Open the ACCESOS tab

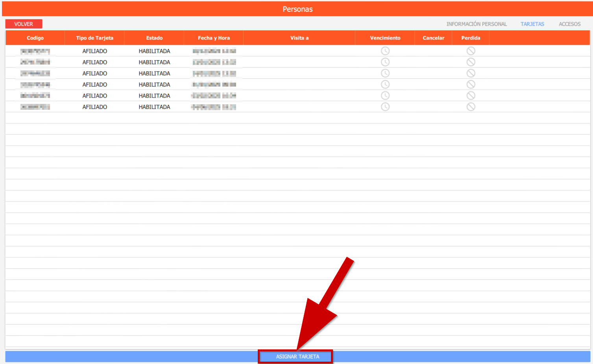click(569, 24)
